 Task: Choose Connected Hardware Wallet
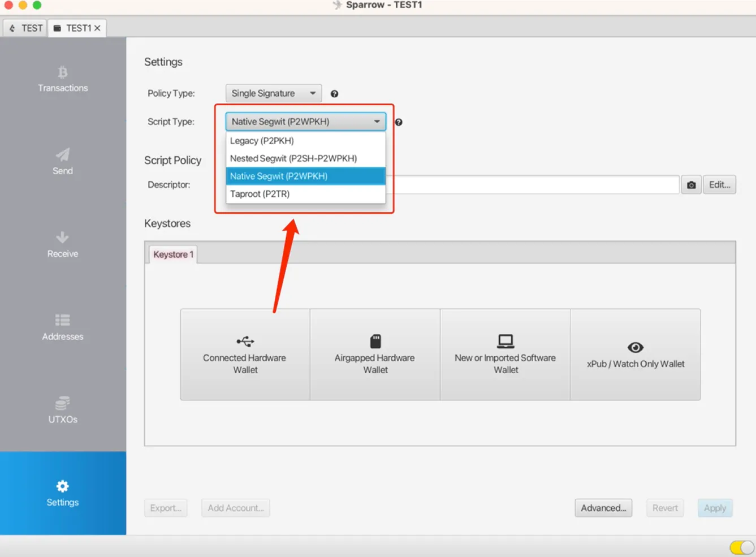[245, 355]
